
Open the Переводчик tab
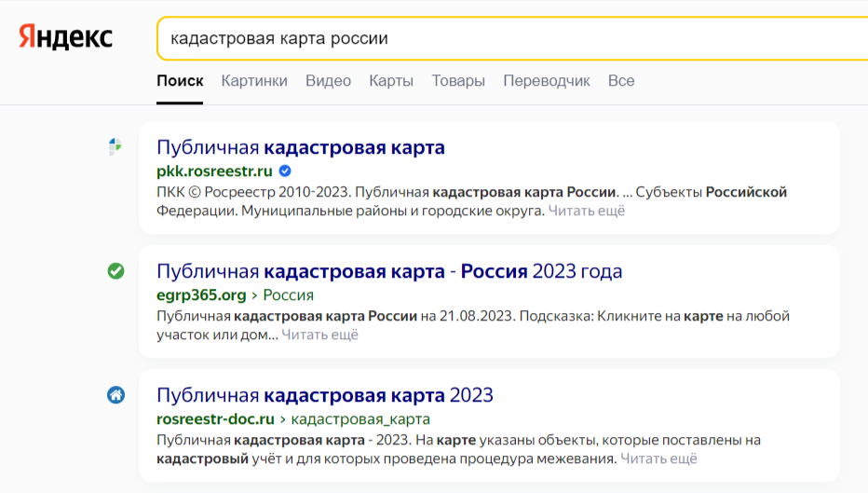(547, 81)
